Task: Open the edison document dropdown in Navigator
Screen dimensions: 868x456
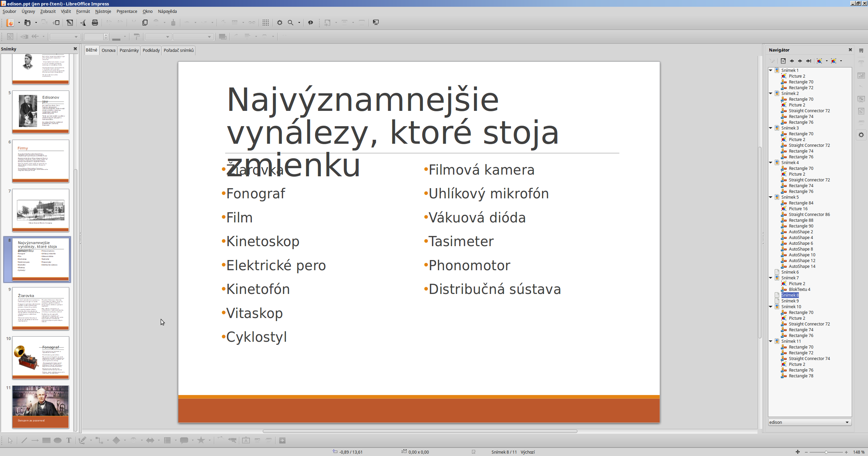Action: point(847,422)
